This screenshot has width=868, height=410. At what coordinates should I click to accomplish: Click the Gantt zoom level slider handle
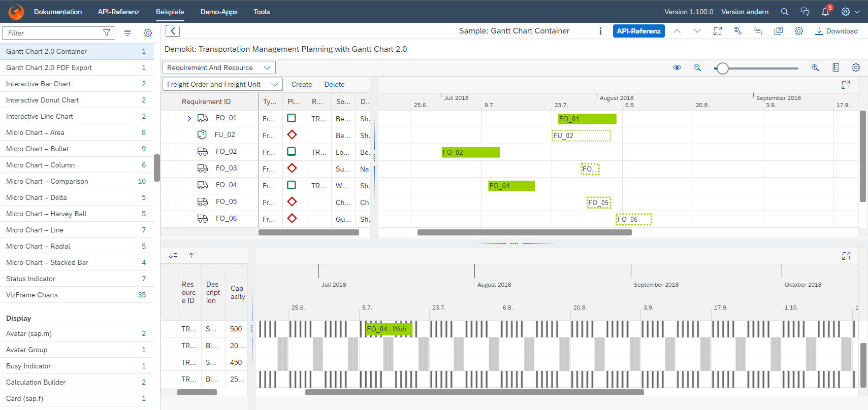coord(722,68)
